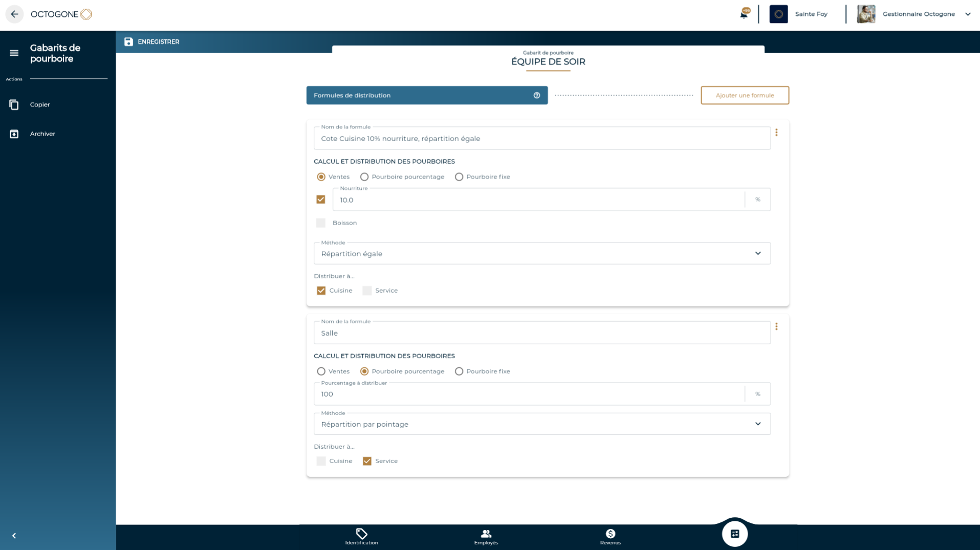Screen dimensions: 980x550
Task: Uncheck Cuisine in first formula
Action: (321, 291)
